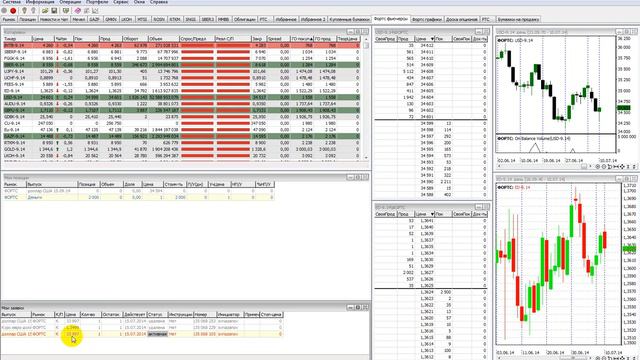
Task: Select the active order row marked активная
Action: (x=142, y=334)
